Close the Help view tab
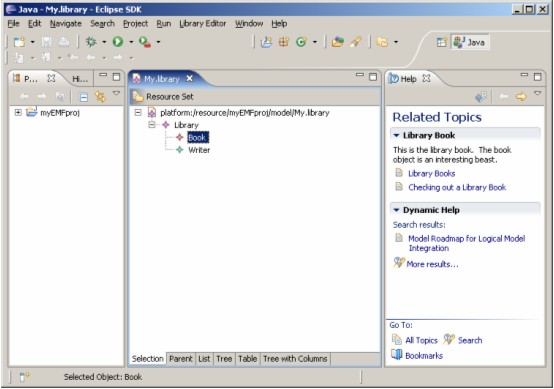This screenshot has width=554, height=389. pyautogui.click(x=426, y=78)
